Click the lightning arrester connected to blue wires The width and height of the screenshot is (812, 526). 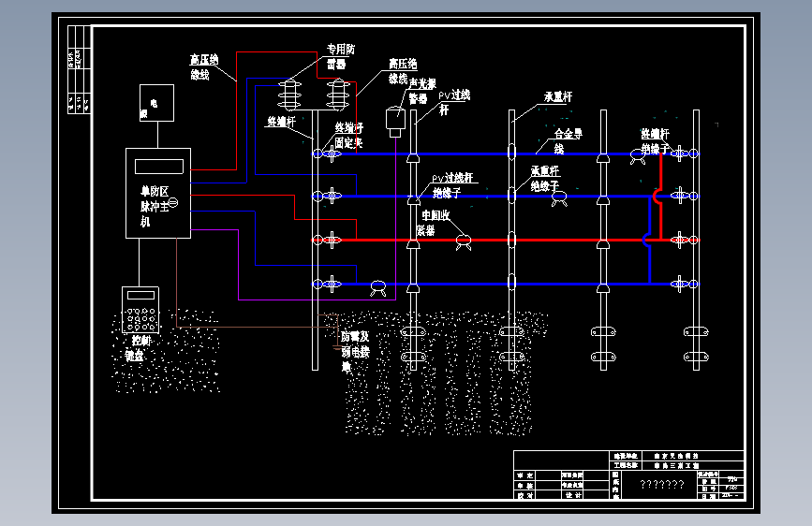point(289,95)
